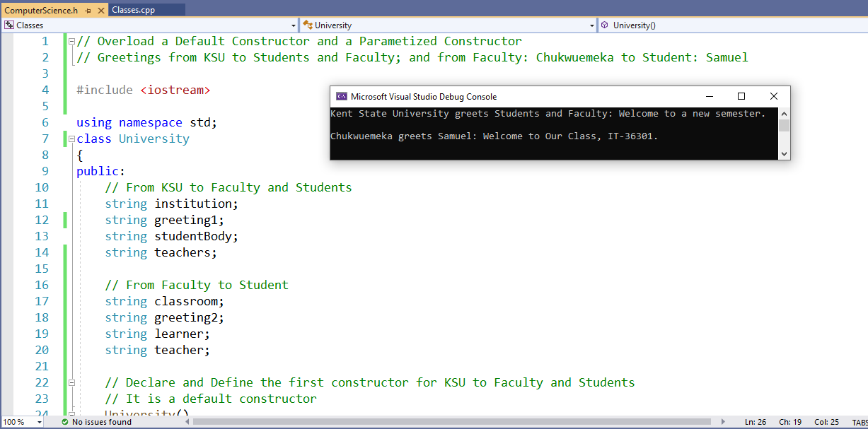Click the green No issues found checkmark icon
868x429 pixels.
[x=65, y=422]
